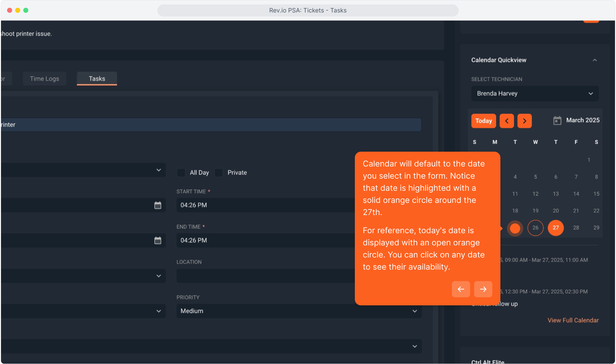
Task: Click the previous month arrow button
Action: 506,121
